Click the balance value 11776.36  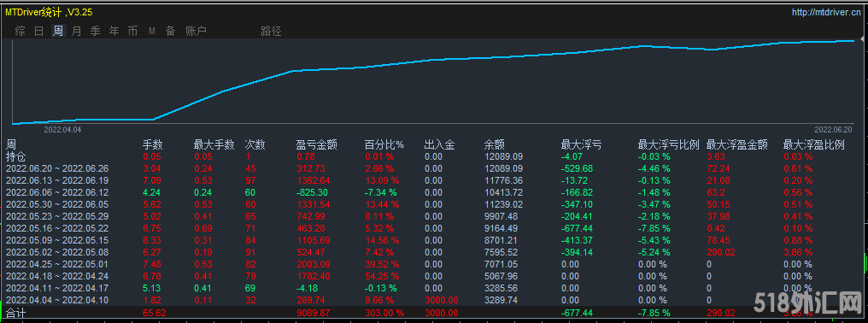503,180
